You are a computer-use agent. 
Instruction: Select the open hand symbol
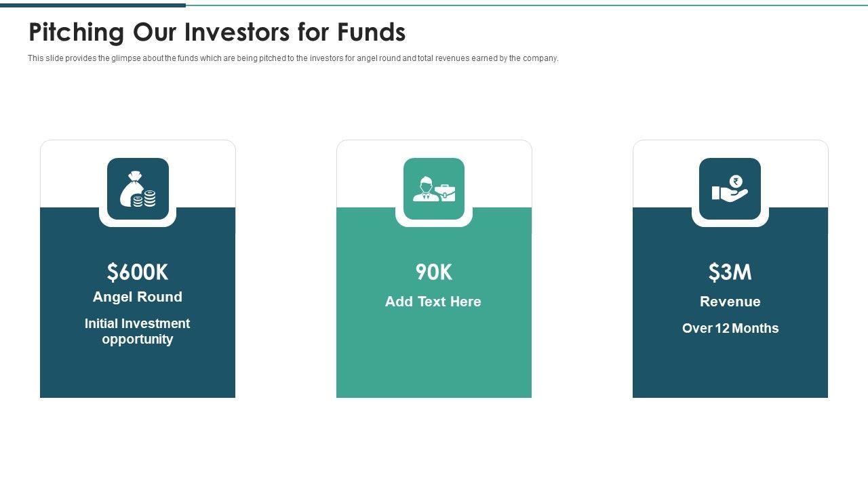coord(728,195)
